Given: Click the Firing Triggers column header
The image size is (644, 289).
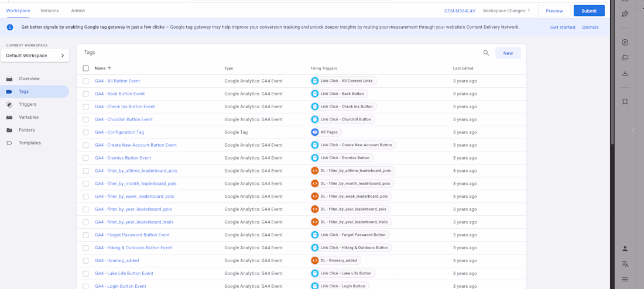Looking at the screenshot, I should [x=324, y=68].
